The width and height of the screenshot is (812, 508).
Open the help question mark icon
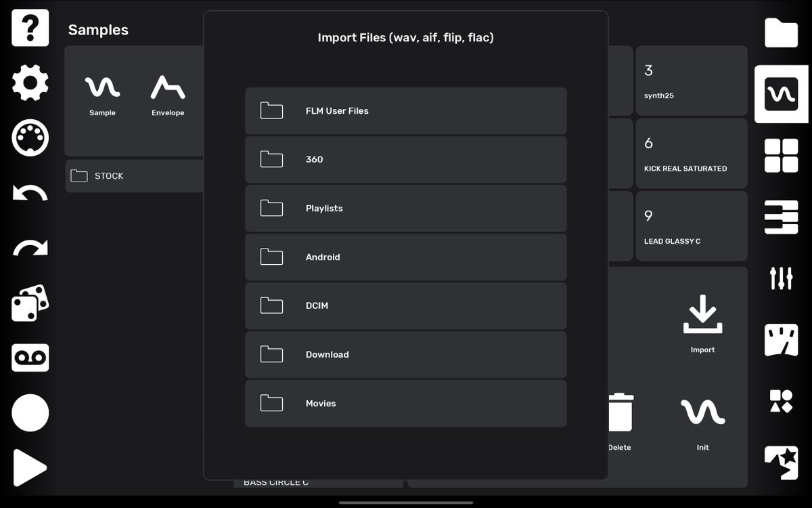coord(30,28)
